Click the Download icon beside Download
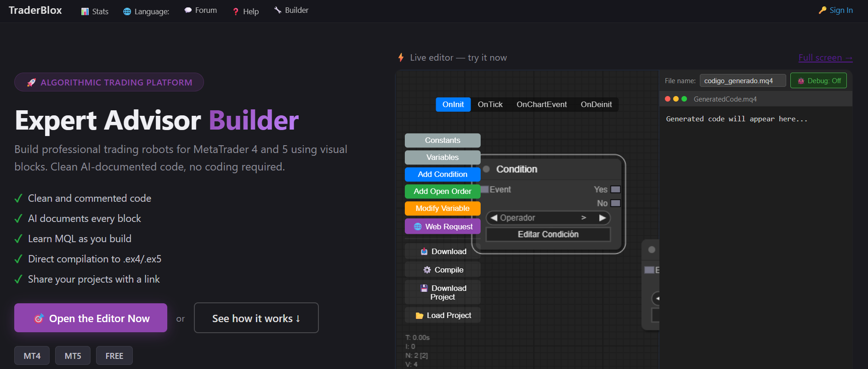 [x=424, y=251]
